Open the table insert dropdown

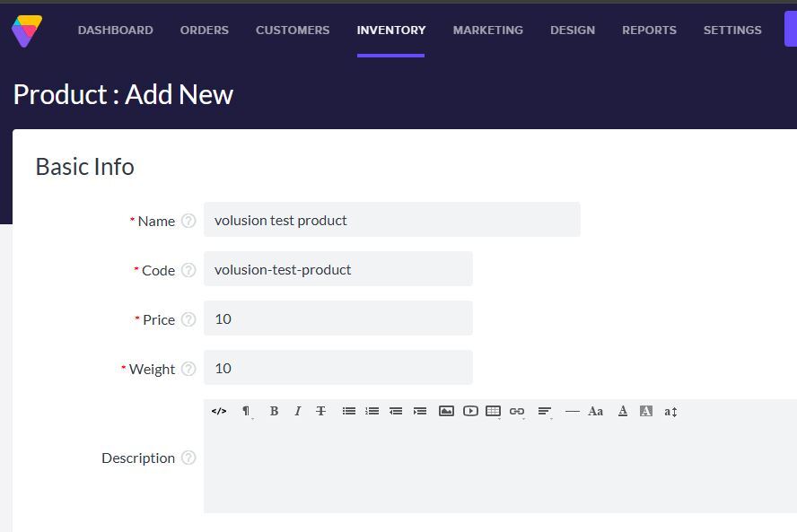493,411
